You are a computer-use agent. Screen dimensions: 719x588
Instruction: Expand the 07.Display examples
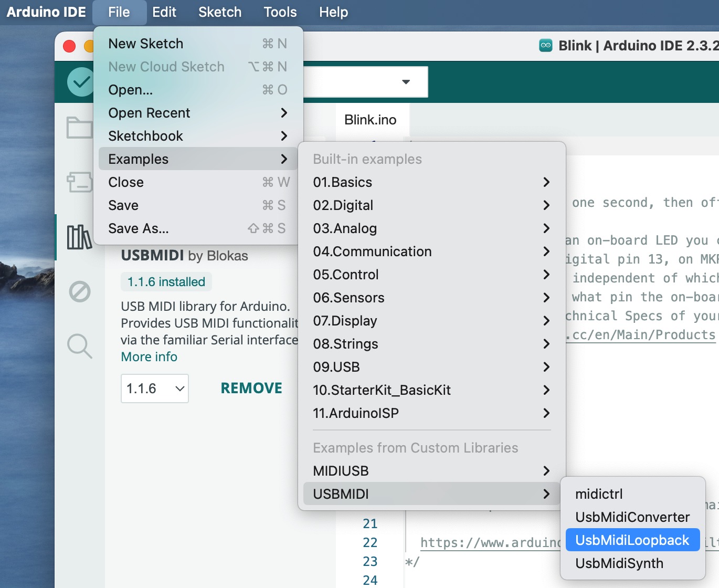point(432,321)
